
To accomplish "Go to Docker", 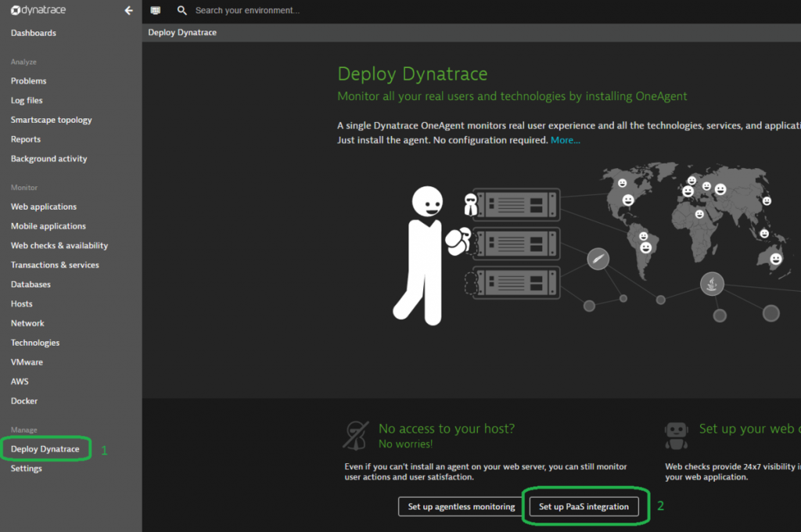I will pos(24,401).
